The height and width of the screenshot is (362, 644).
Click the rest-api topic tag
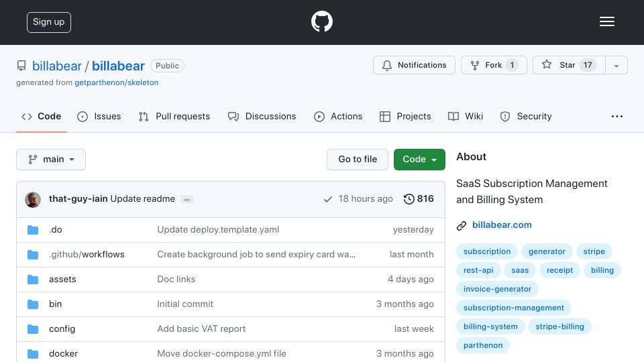[x=478, y=270]
